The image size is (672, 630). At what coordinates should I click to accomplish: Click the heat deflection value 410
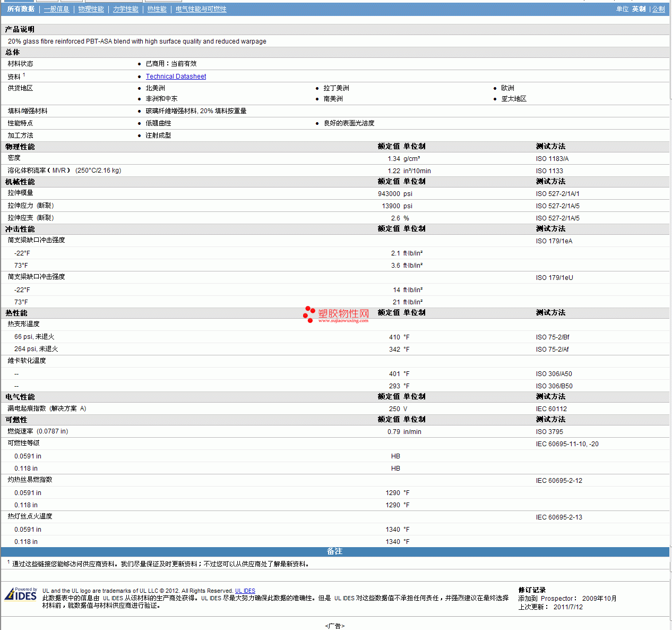click(x=394, y=337)
